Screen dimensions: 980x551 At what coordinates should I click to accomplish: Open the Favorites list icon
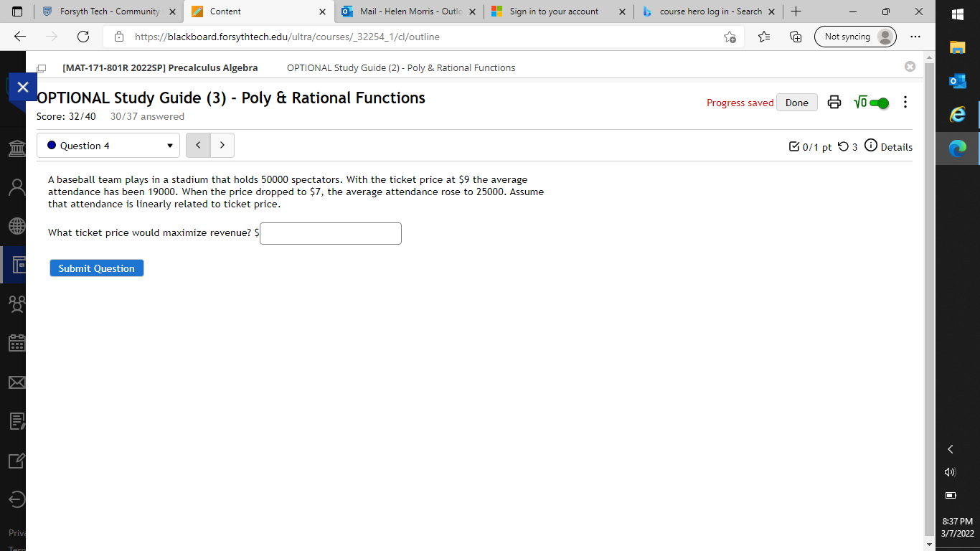764,37
